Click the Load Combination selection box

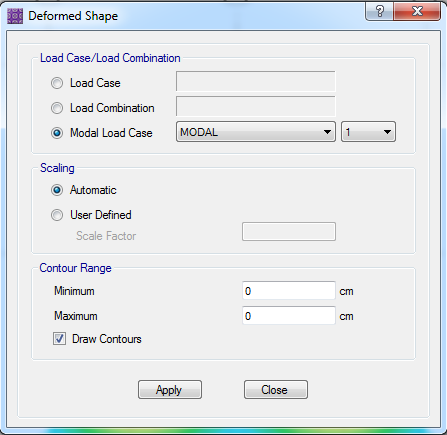pos(256,106)
